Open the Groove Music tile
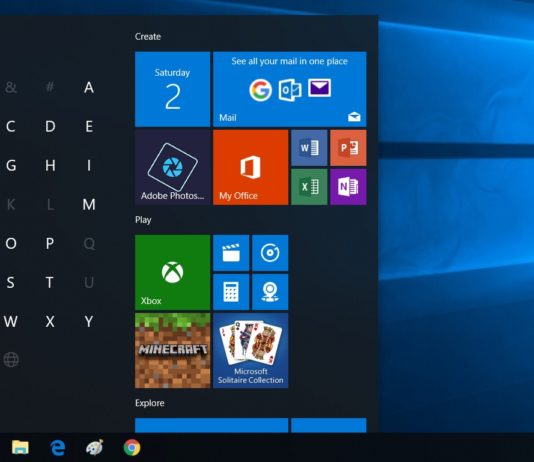Viewport: 534px width, 462px height. [x=270, y=253]
